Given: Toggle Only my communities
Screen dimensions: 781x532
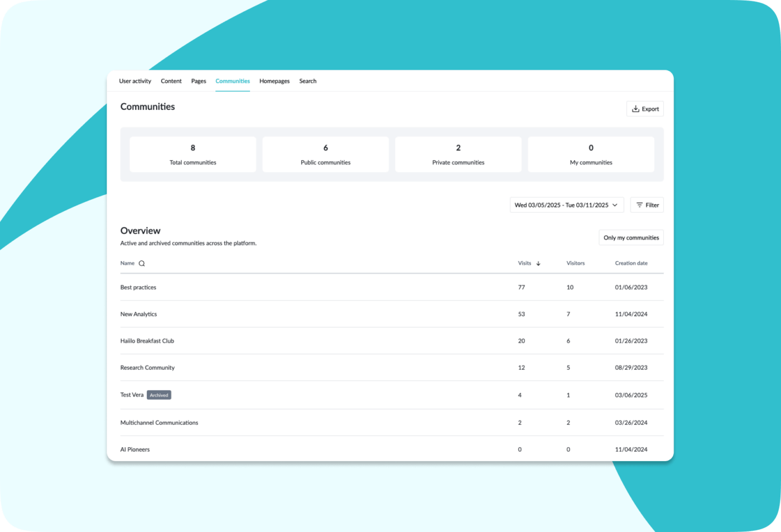Looking at the screenshot, I should click(x=631, y=238).
